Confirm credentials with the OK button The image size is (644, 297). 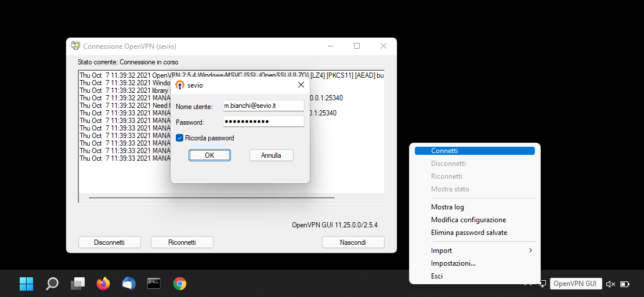[x=209, y=155]
